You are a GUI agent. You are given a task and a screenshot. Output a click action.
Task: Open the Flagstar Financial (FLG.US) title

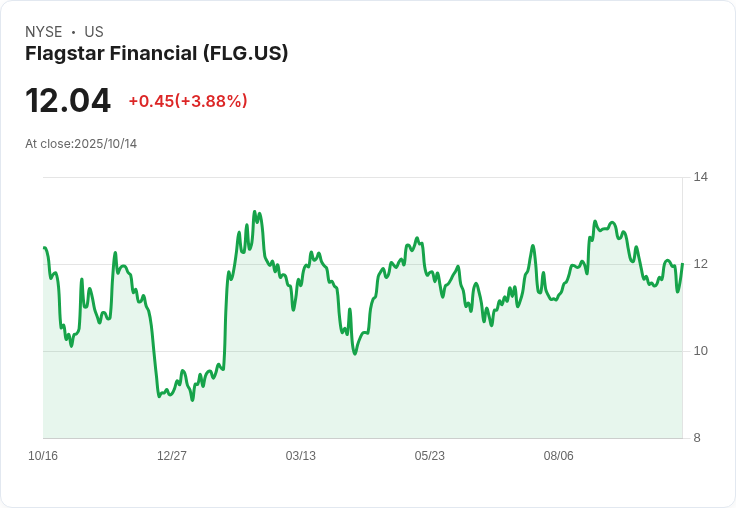[x=157, y=53]
